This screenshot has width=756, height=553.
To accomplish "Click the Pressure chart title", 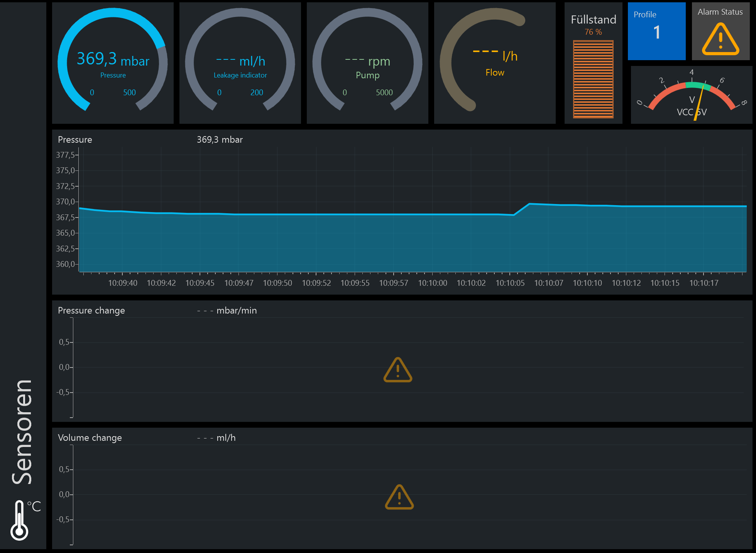I will [75, 140].
